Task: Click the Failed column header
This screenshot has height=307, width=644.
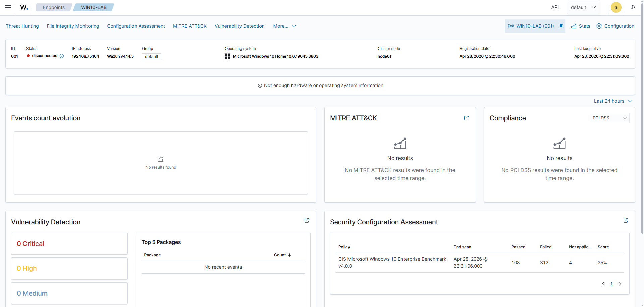Action: click(546, 247)
